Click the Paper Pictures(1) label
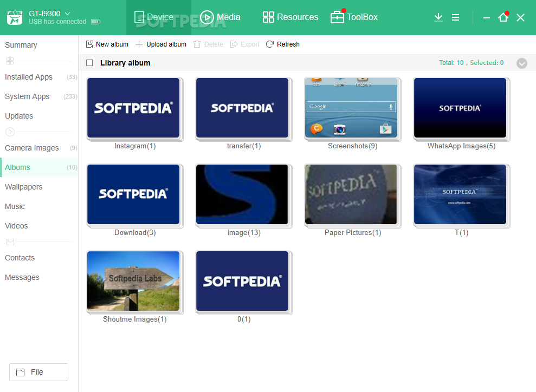Screen dimensions: 536x392 [353, 232]
